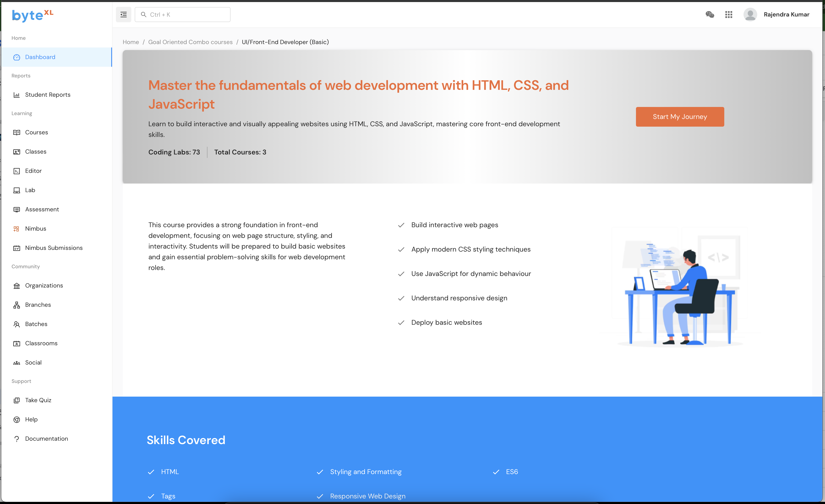
Task: Go to Nimbus Submissions
Action: click(x=54, y=248)
